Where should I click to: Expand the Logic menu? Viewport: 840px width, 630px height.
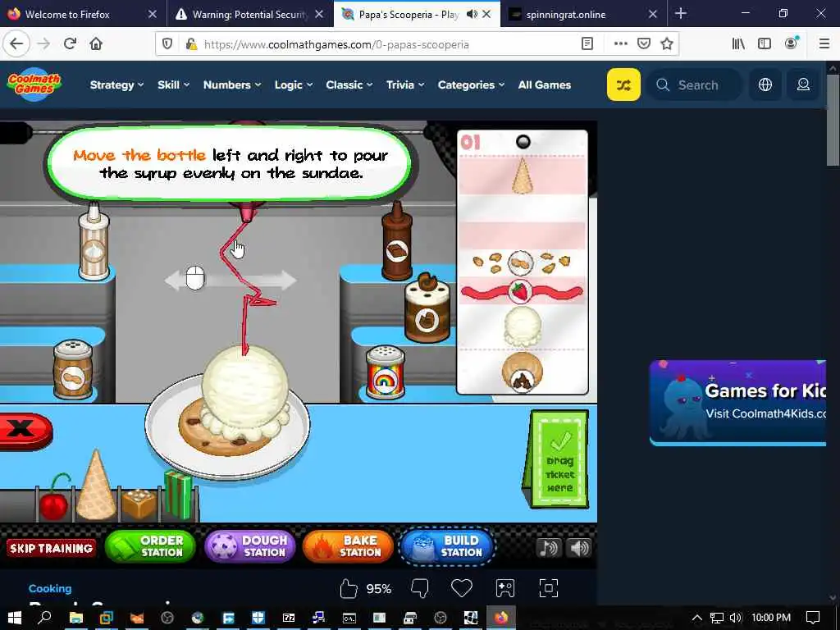pyautogui.click(x=294, y=84)
